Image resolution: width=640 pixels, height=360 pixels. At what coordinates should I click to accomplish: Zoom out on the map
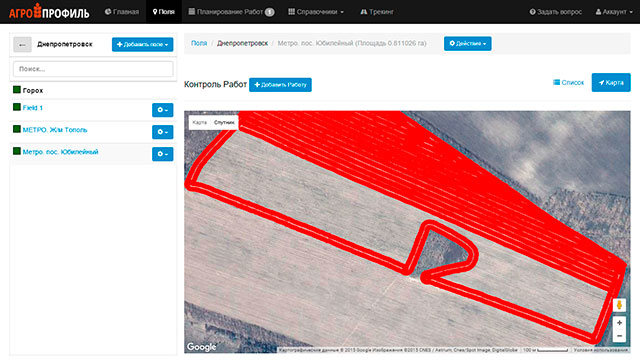619,336
